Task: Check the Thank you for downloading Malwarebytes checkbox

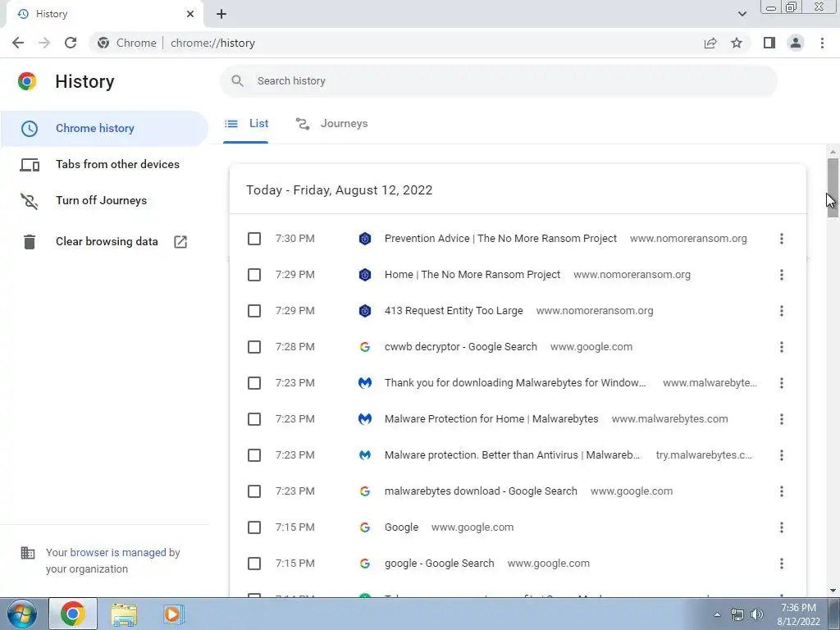Action: [254, 383]
